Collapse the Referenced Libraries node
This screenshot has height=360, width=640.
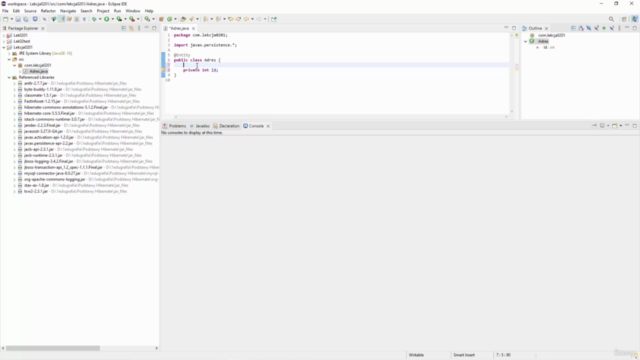(9, 77)
